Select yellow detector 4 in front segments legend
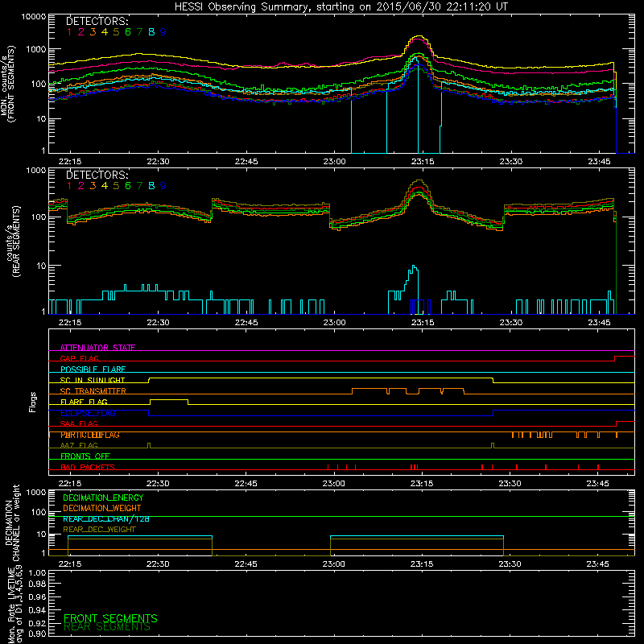This screenshot has height=644, width=644. (105, 32)
